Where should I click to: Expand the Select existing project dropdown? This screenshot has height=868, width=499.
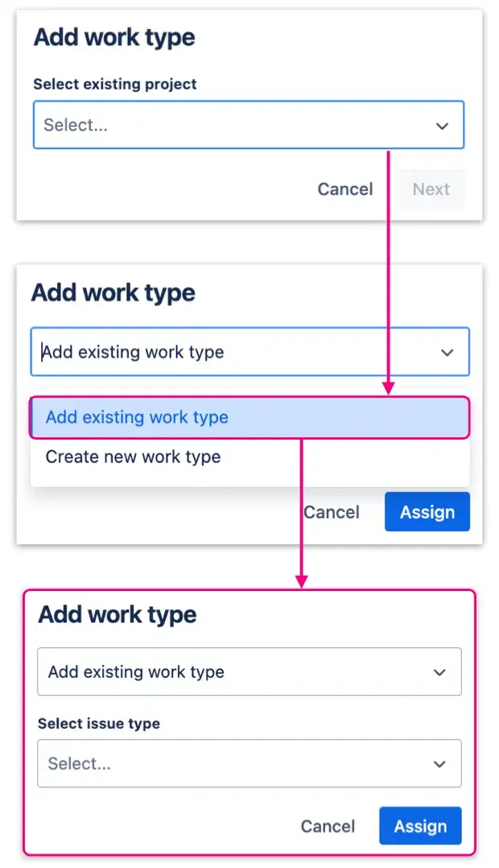[x=249, y=125]
